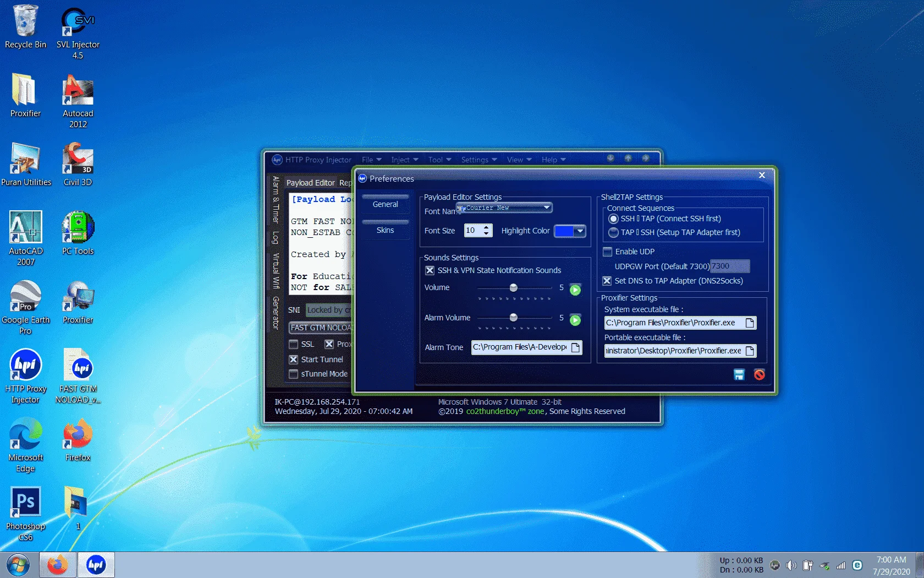
Task: Open SVL Injector 4.5 desktop icon
Action: click(x=78, y=33)
